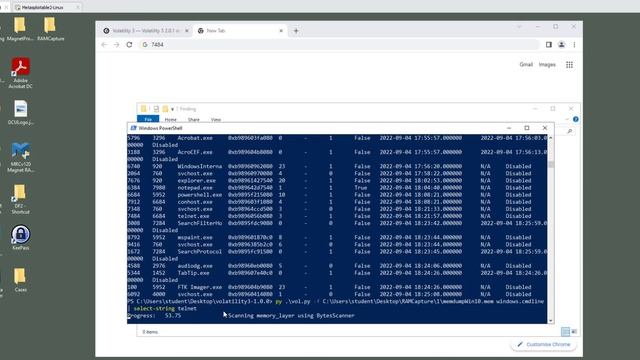The width and height of the screenshot is (640, 360).
Task: Click the telnet.exe process row
Action: pos(337,216)
